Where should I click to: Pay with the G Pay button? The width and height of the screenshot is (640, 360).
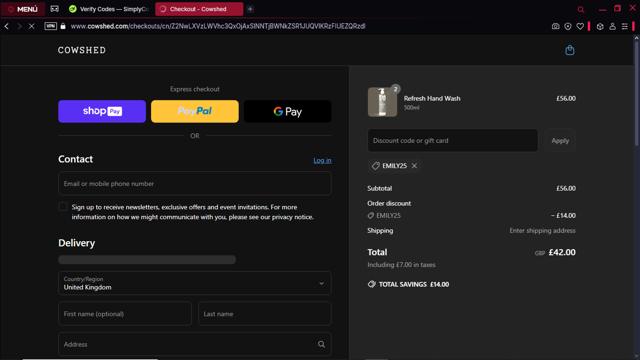287,111
